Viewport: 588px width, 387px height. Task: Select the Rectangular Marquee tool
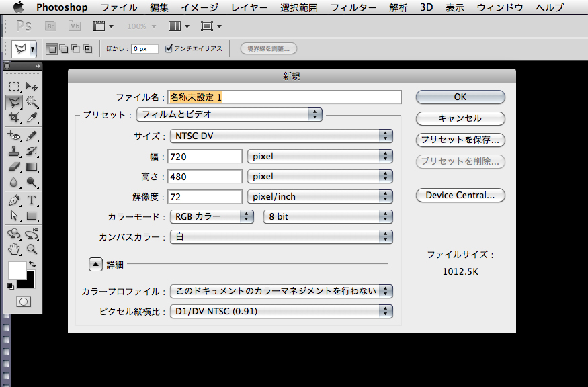(x=13, y=87)
